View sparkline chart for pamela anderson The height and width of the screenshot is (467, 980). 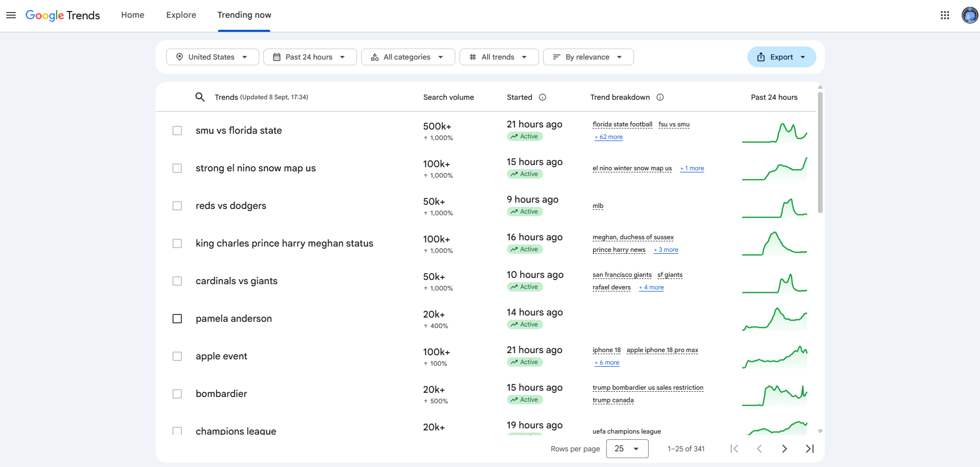click(x=775, y=319)
